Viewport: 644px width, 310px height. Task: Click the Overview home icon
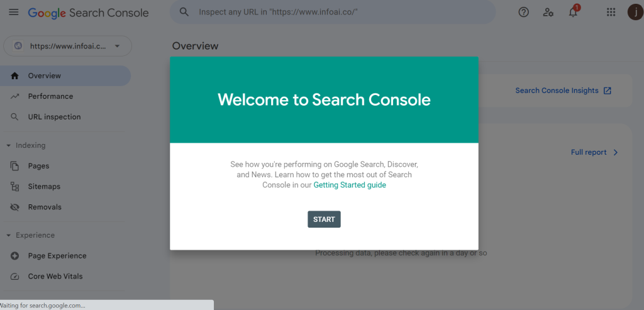pos(15,75)
